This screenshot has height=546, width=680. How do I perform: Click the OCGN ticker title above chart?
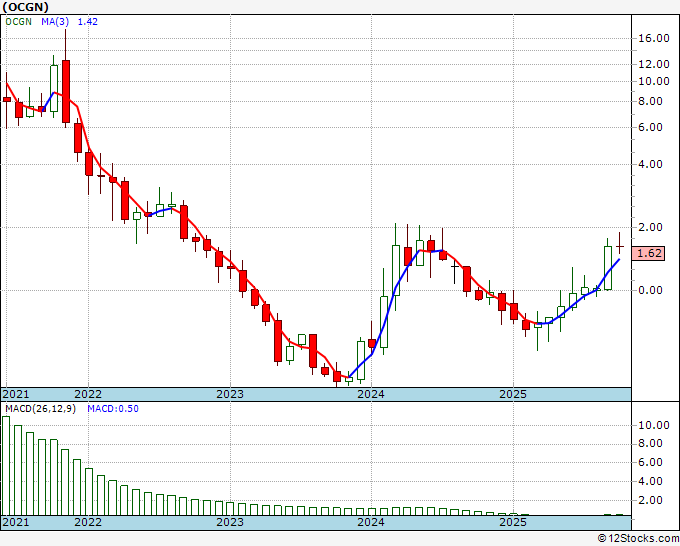pos(26,7)
